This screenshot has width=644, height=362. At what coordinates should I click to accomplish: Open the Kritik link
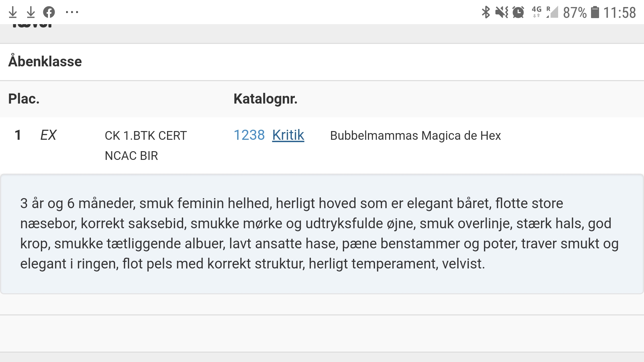pos(288,135)
